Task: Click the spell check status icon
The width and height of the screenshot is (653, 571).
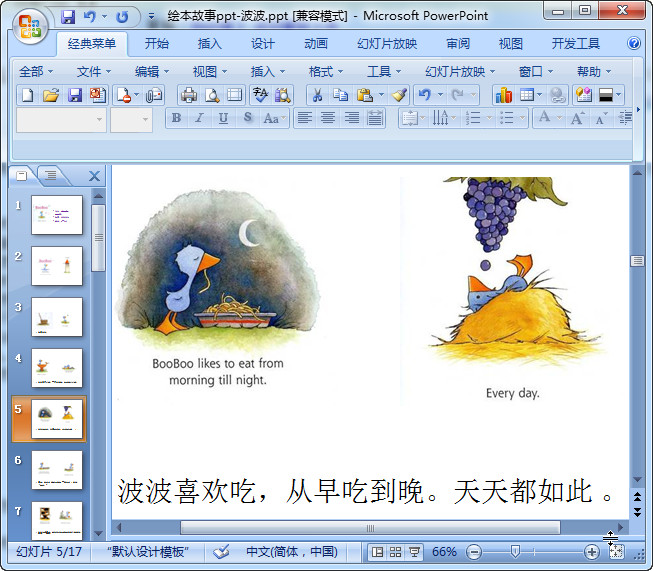Action: click(221, 552)
